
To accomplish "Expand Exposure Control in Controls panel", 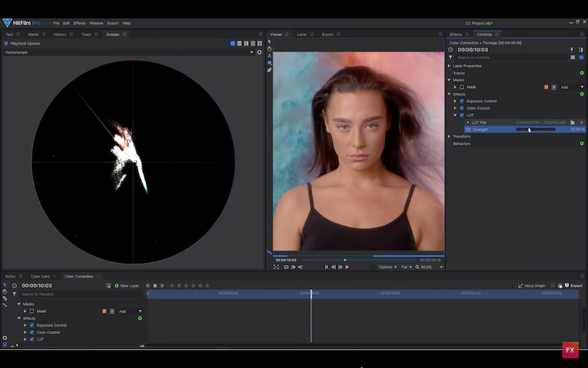I will [x=455, y=102].
